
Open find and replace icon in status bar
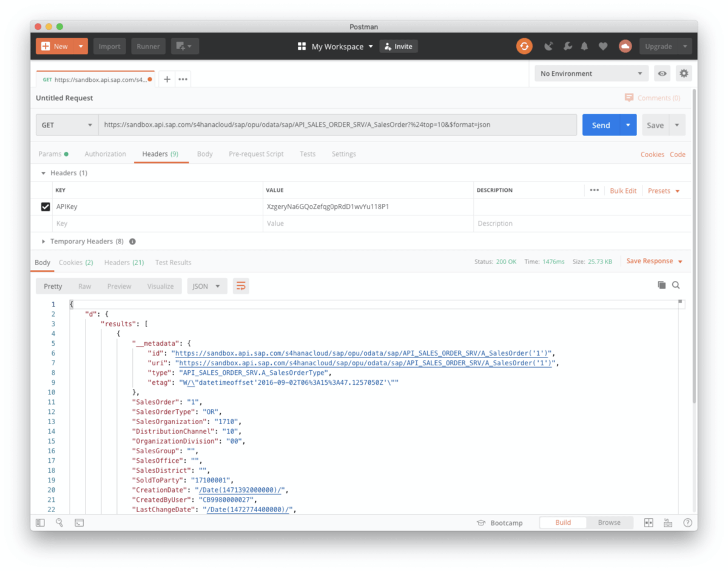tap(59, 522)
